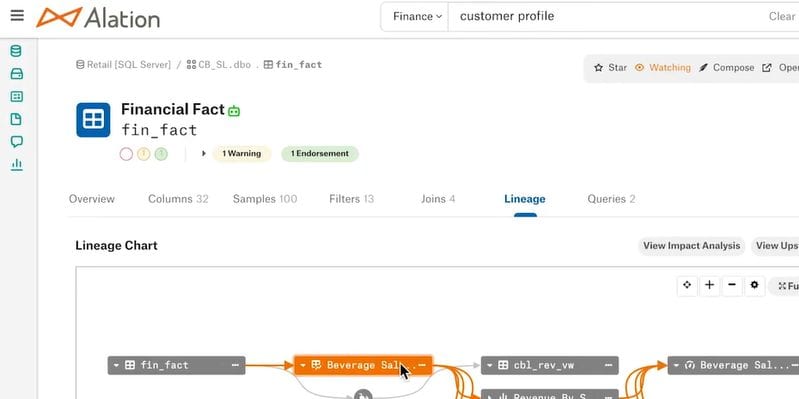Image resolution: width=799 pixels, height=399 pixels.
Task: Open the table grid icon in sidebar
Action: [16, 96]
